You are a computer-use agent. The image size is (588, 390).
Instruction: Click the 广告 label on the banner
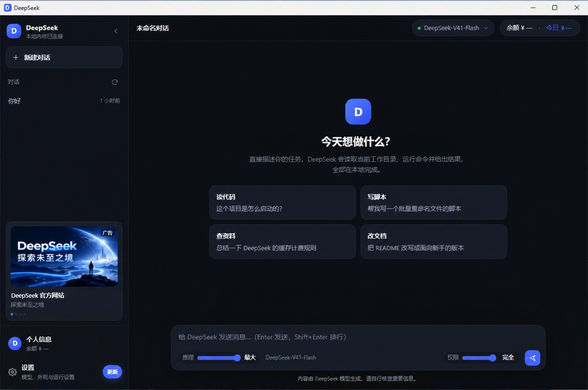[x=108, y=233]
